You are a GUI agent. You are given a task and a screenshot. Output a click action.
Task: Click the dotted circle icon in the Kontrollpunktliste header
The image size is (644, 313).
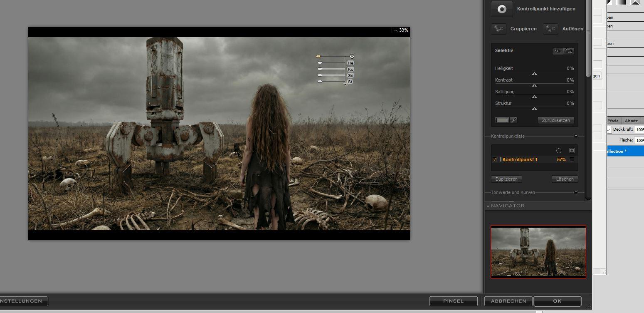(x=559, y=151)
